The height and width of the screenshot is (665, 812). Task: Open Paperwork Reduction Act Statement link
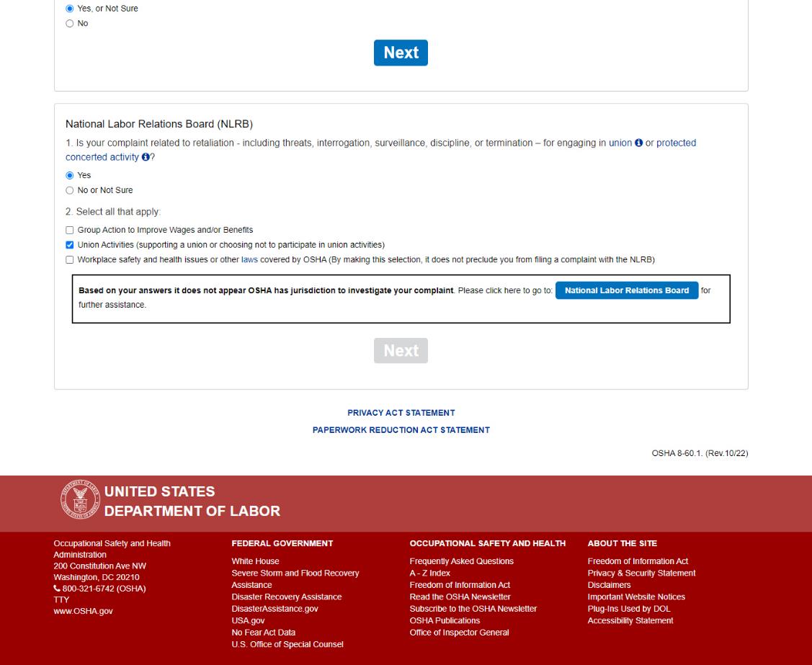401,430
